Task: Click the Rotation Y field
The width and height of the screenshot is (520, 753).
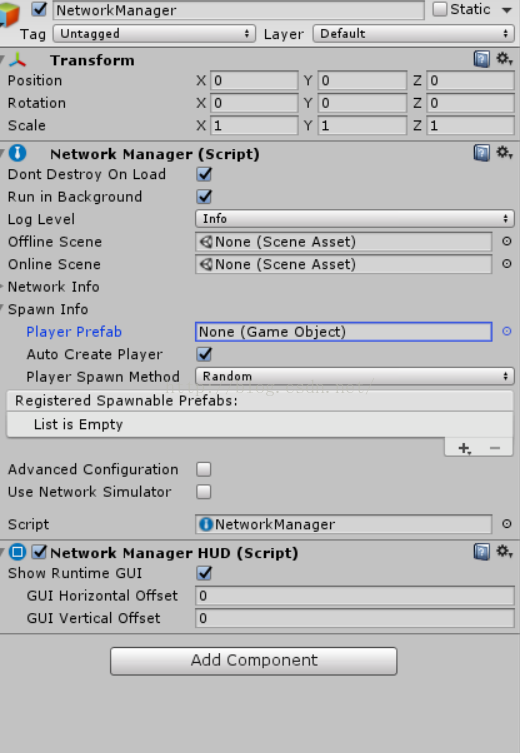Action: pyautogui.click(x=362, y=103)
